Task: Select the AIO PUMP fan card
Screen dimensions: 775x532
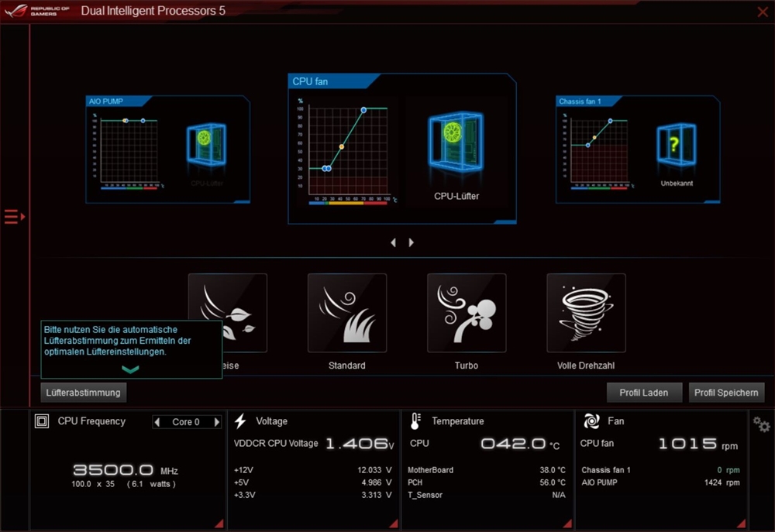Action: pyautogui.click(x=167, y=149)
